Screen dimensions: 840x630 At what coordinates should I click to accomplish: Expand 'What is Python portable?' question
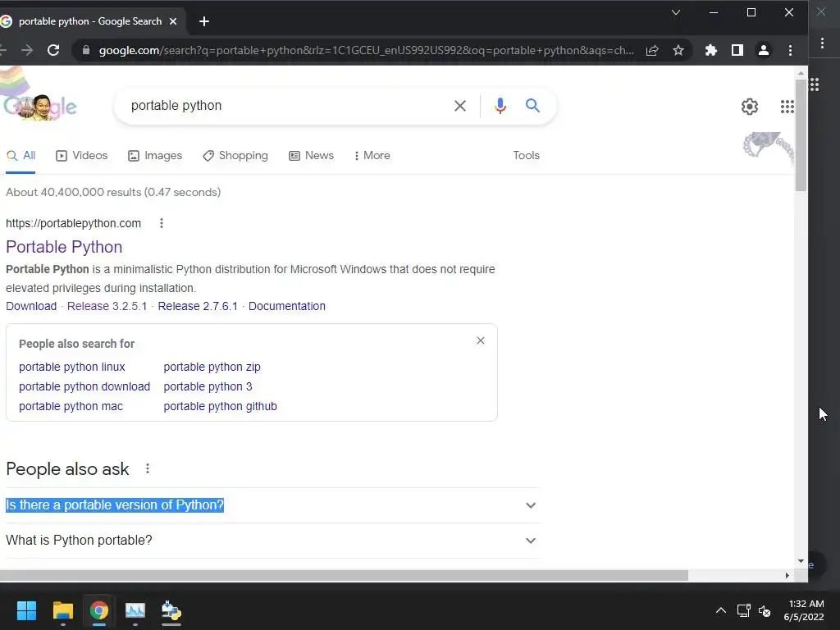(531, 541)
